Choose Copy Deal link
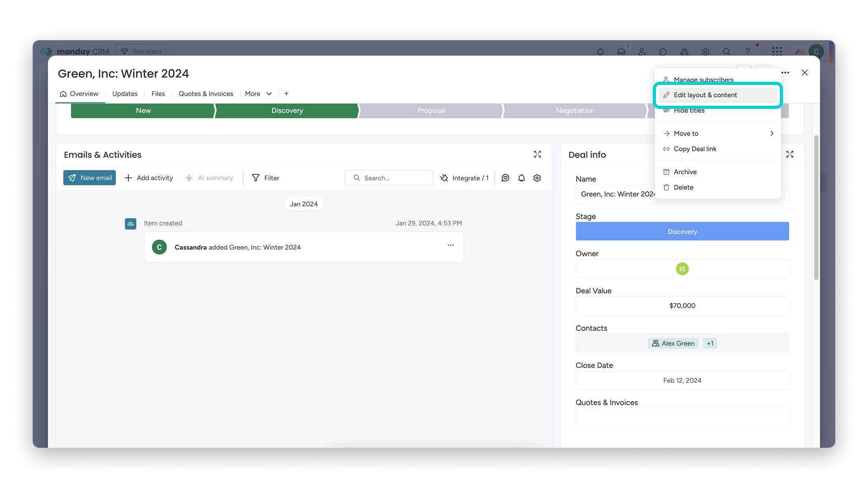The height and width of the screenshot is (488, 868). 718,149
